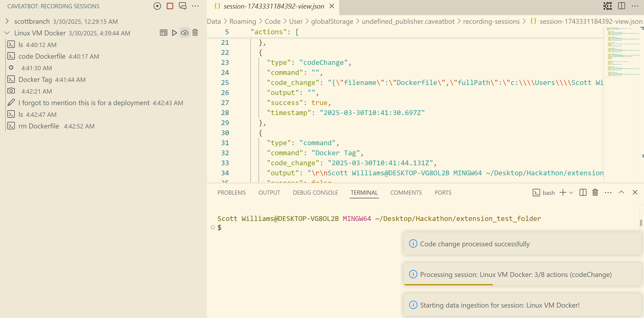Maximize terminal panel with up chevron
Viewport: 644px width, 318px height.
pos(621,192)
